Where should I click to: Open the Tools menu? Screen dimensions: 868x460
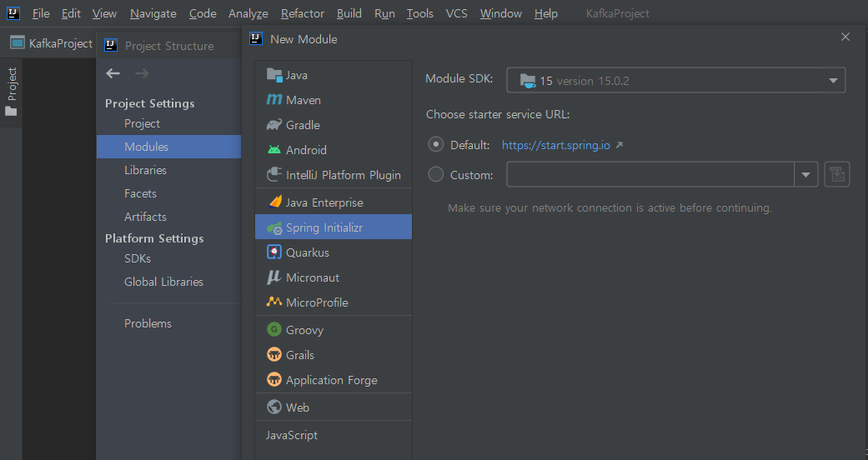[x=419, y=13]
